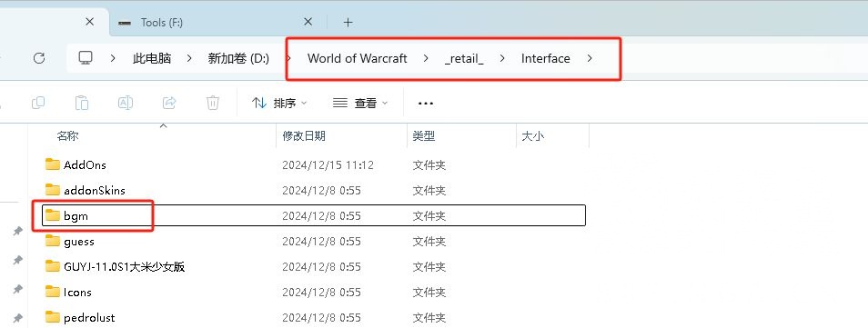Click the Interface breadcrumb
Image resolution: width=868 pixels, height=328 pixels.
tap(545, 58)
